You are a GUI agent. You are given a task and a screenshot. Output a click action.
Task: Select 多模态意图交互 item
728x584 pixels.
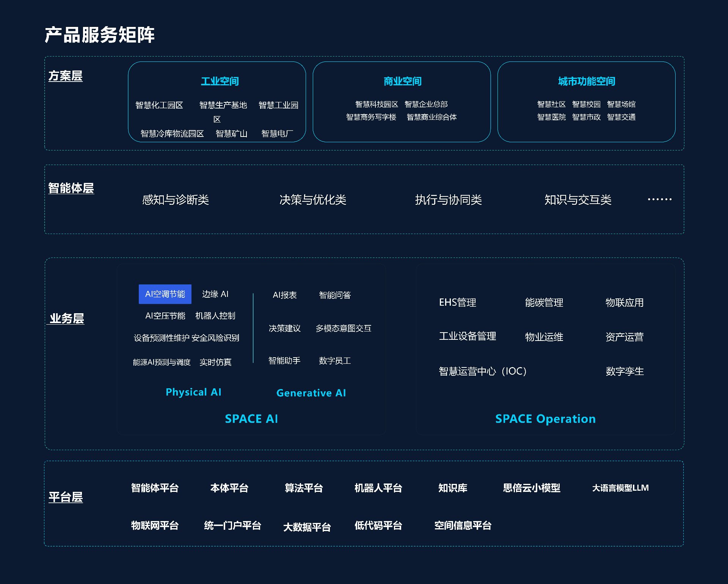pos(343,328)
